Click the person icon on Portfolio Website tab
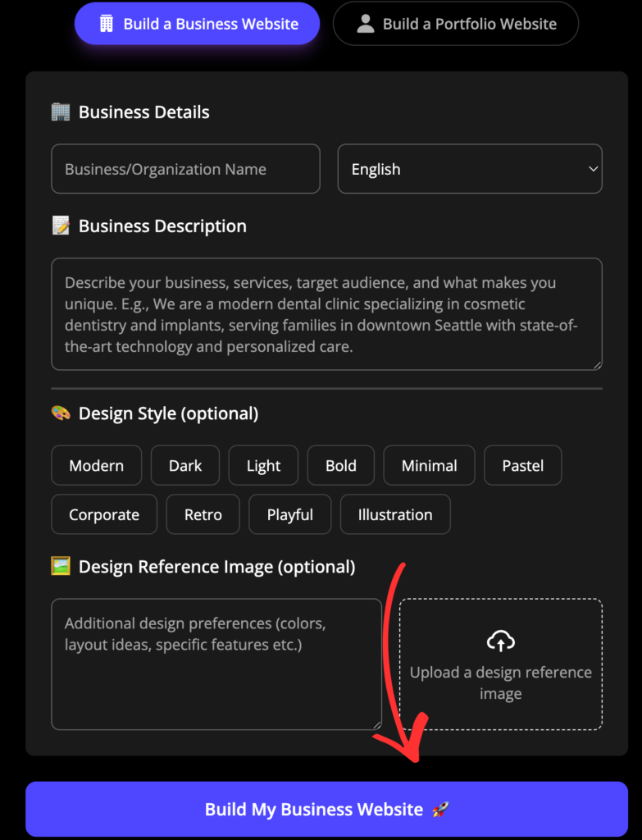This screenshot has width=642, height=840. point(366,24)
